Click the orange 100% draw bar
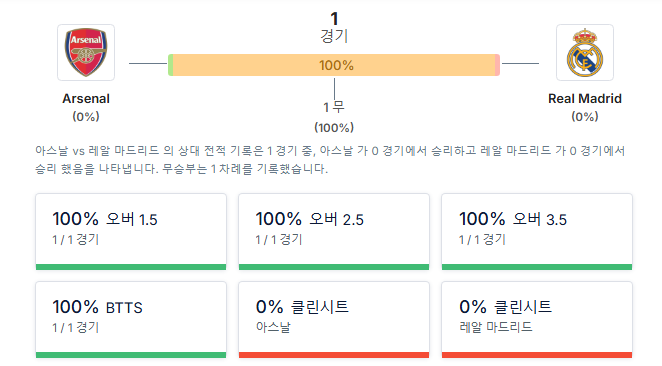This screenshot has width=662, height=366. click(x=334, y=65)
